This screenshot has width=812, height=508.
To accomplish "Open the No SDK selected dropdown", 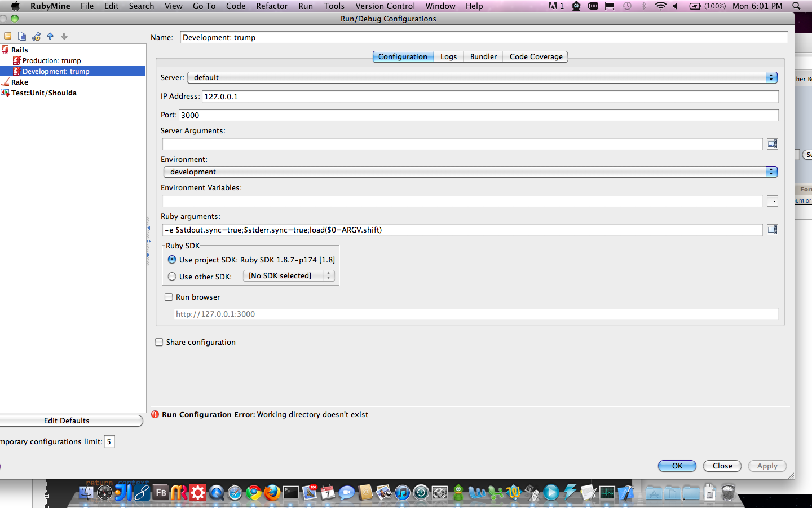I will tap(289, 275).
